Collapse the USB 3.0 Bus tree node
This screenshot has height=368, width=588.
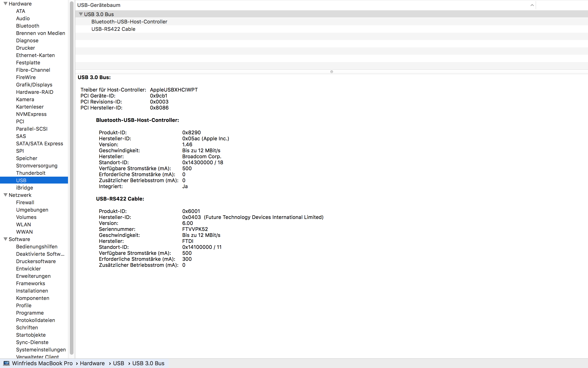pyautogui.click(x=81, y=14)
